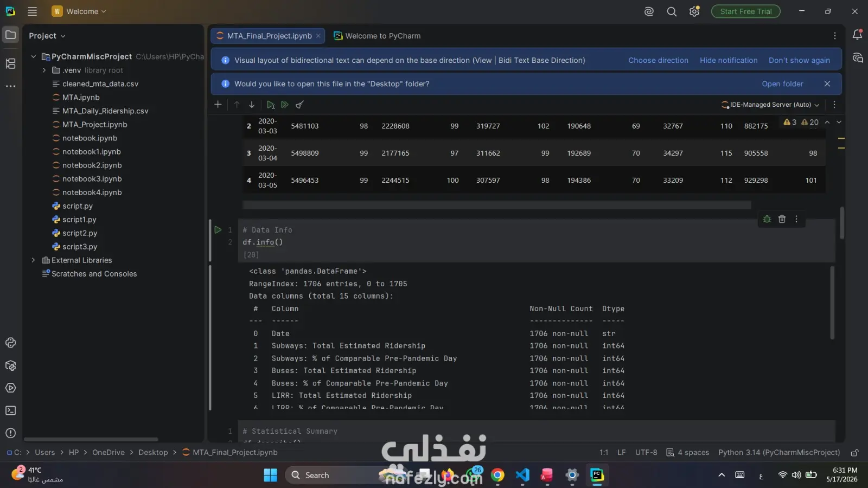Viewport: 868px width, 488px height.
Task: Open Search Everywhere magnifier icon
Action: pyautogui.click(x=672, y=11)
